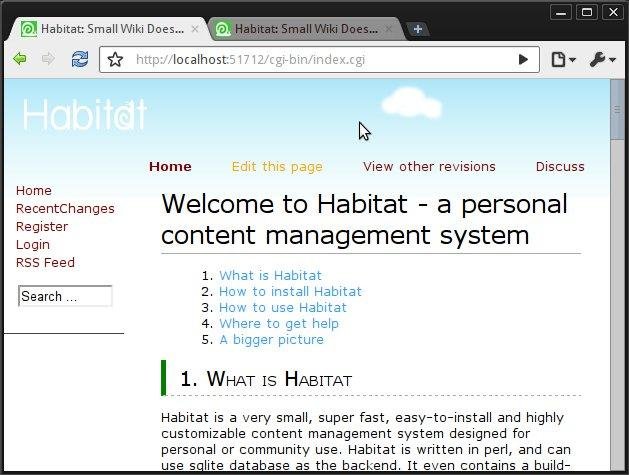This screenshot has height=475, width=629.
Task: Bookmark the page with the star icon
Action: click(115, 60)
